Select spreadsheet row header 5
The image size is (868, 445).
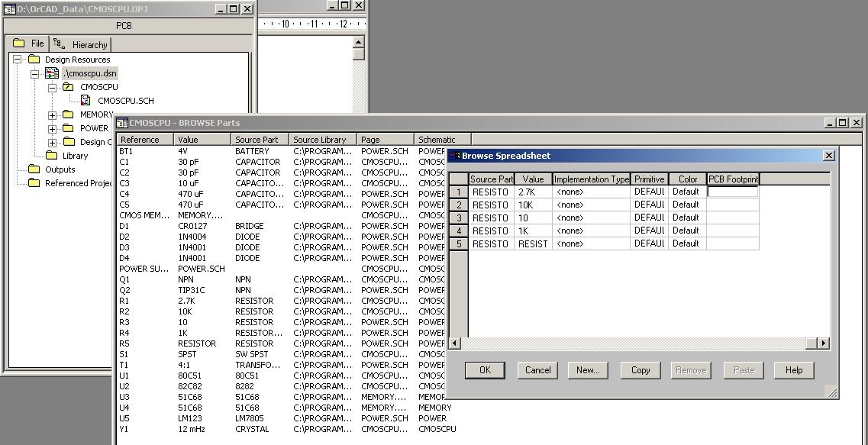pos(458,244)
